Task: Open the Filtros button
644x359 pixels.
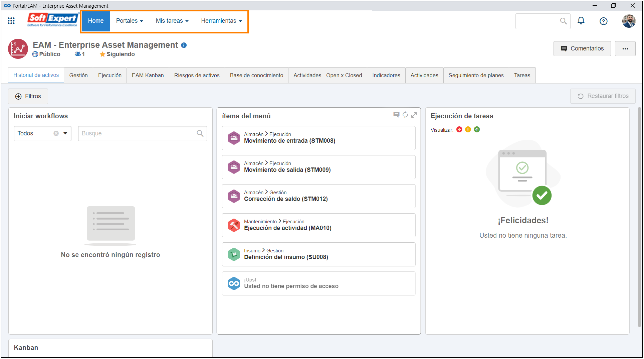Action: click(28, 97)
